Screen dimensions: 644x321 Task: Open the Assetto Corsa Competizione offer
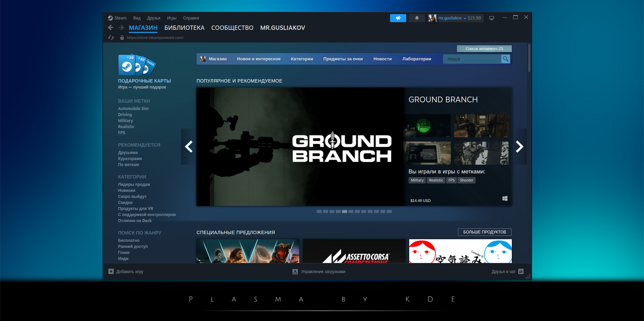click(x=354, y=251)
